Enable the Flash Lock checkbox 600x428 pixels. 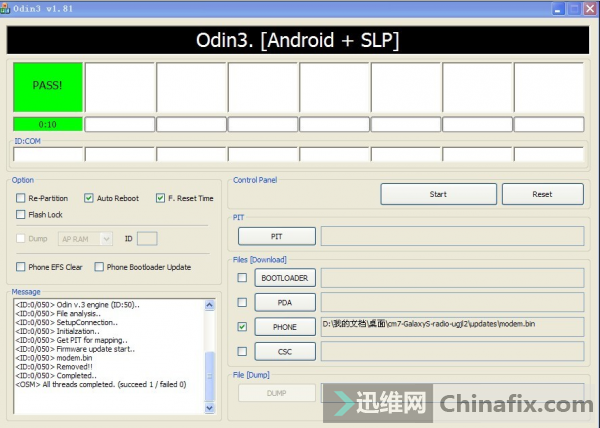(21, 215)
